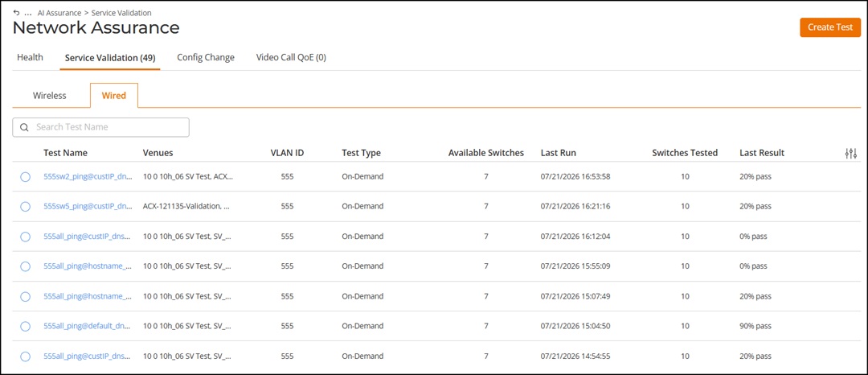Image resolution: width=868 pixels, height=375 pixels.
Task: Click the venues cell ending in ACX...
Action: [x=188, y=177]
